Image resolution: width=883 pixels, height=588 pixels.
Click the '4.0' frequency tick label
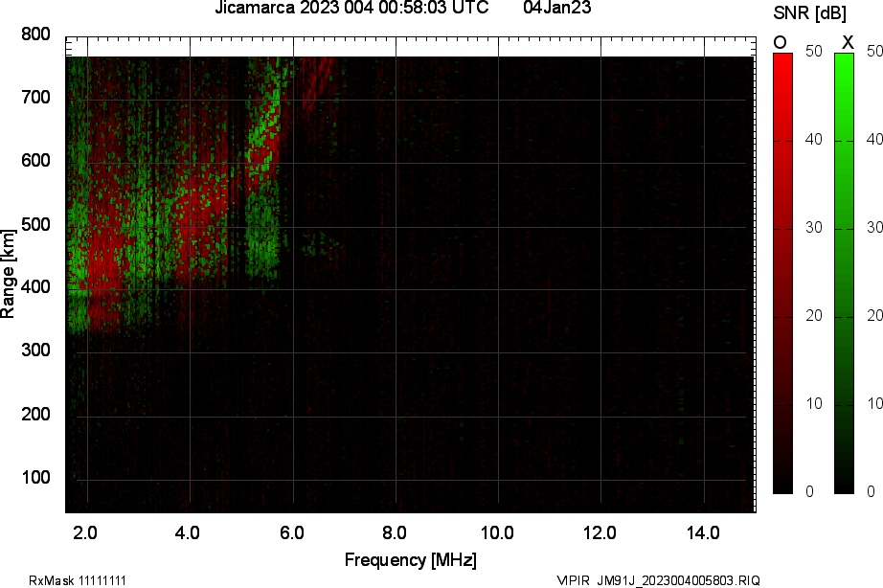[x=187, y=532]
